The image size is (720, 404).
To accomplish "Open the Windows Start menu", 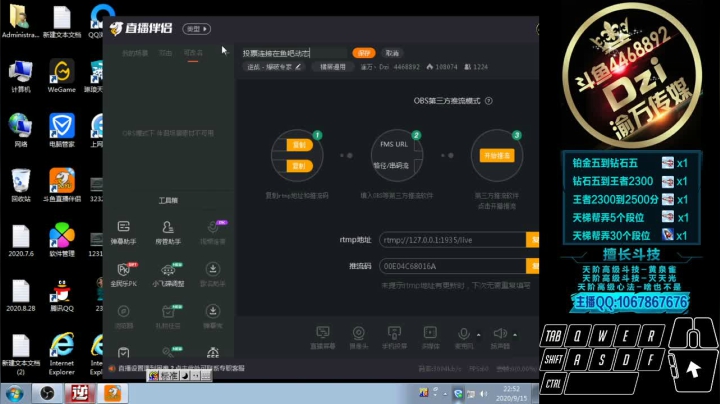I will click(x=14, y=394).
